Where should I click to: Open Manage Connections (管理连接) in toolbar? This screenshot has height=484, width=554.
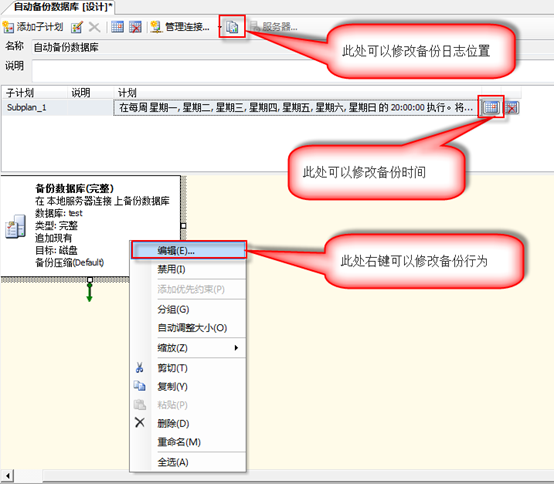180,27
